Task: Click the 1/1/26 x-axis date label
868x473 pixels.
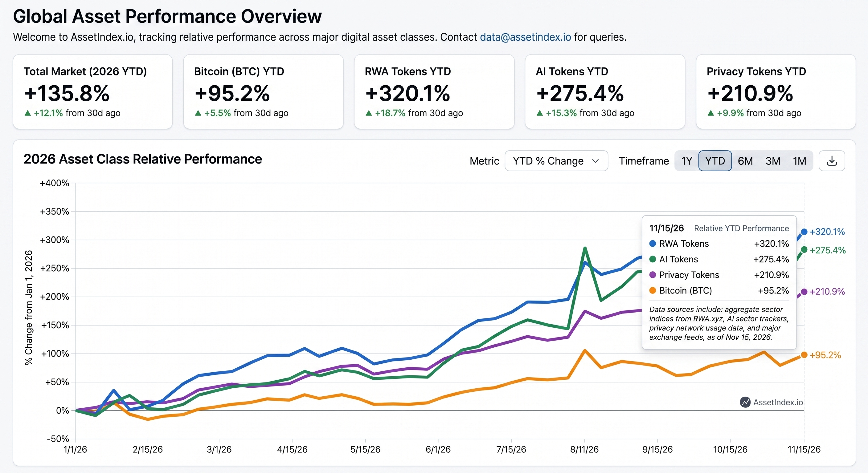Action: (x=75, y=449)
